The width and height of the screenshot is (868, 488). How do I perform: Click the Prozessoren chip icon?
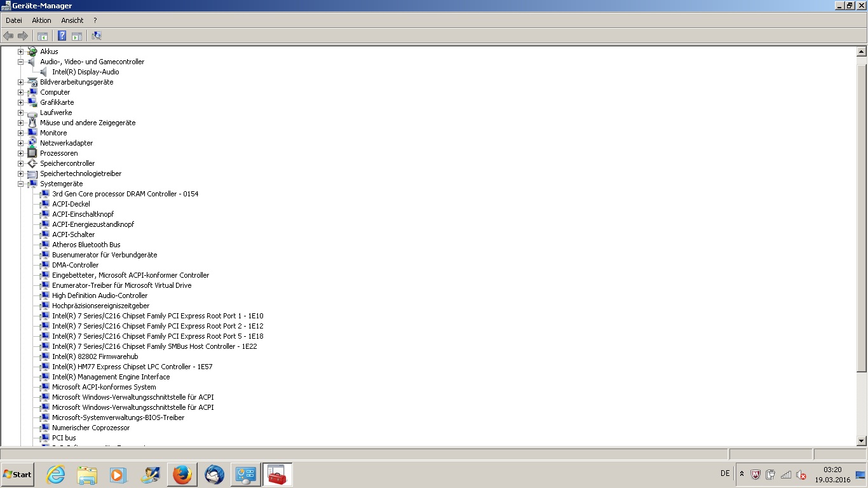(x=32, y=153)
